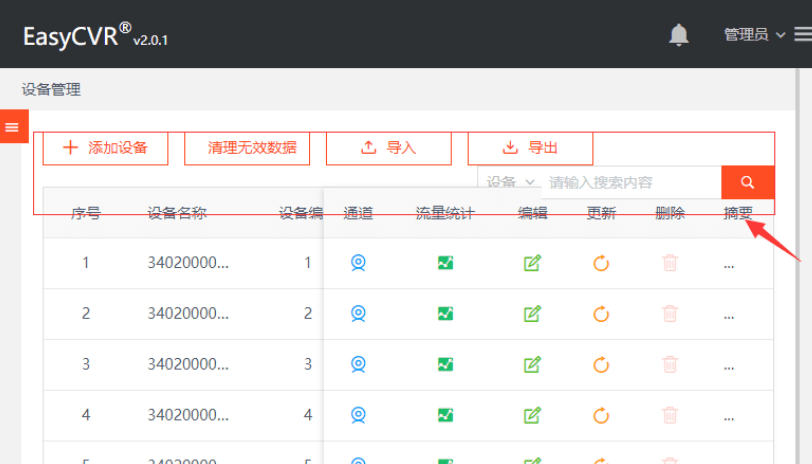The height and width of the screenshot is (464, 812).
Task: Click the 清理无效数据 button
Action: [x=252, y=148]
